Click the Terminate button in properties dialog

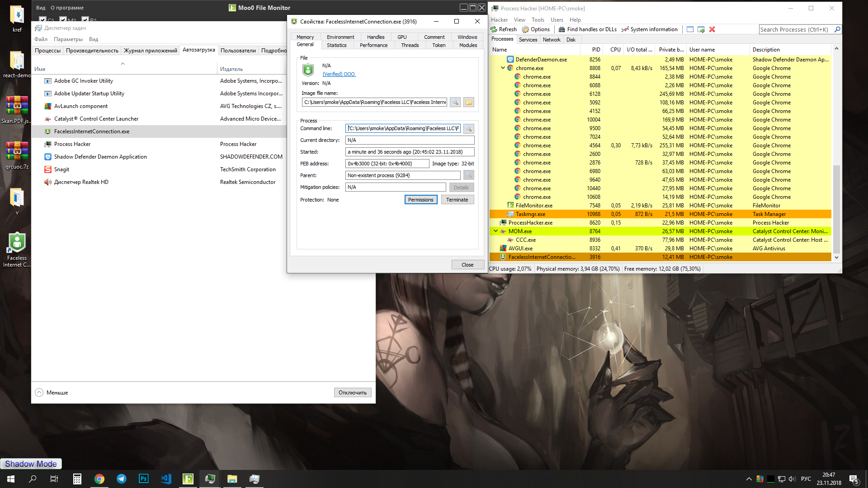(x=457, y=200)
